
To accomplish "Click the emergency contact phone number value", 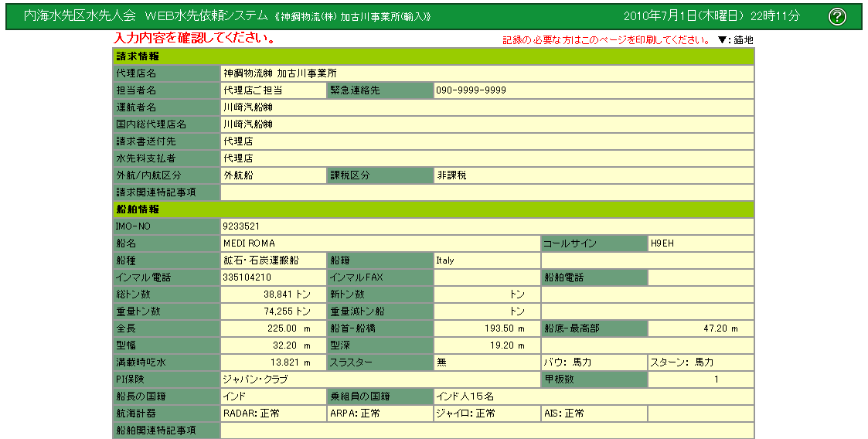I will pyautogui.click(x=471, y=90).
